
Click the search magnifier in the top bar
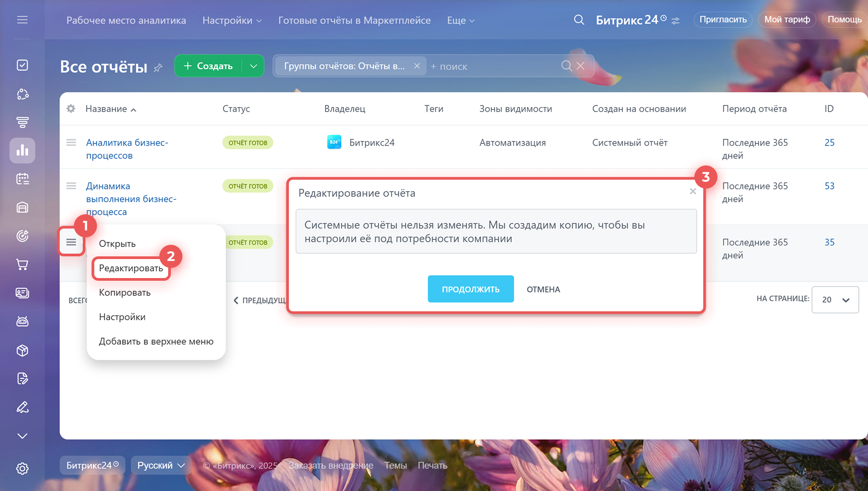(x=579, y=20)
